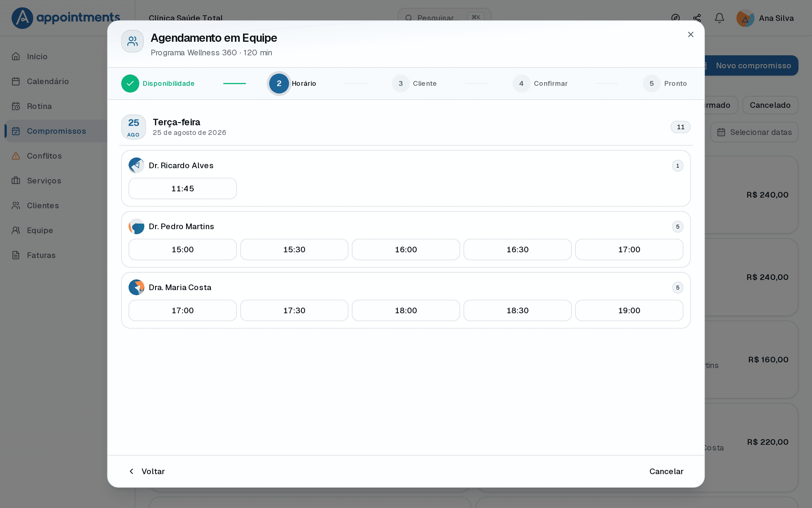
Task: Click Dr. Pedro Martins slot count badge
Action: point(678,227)
